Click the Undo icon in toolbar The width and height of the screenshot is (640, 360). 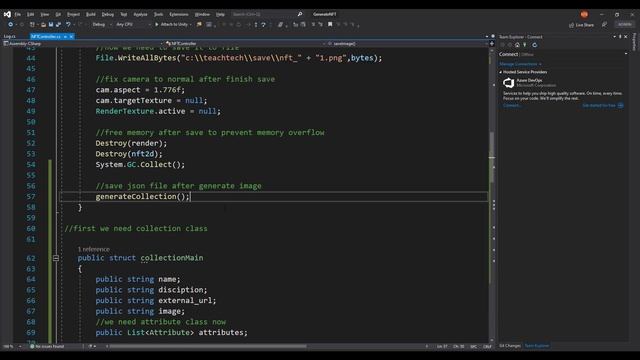(x=68, y=24)
